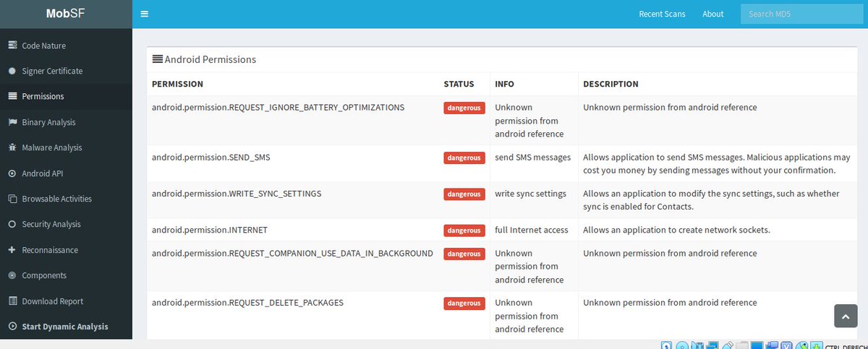Click the VirtualBox USB status icon
The image size is (868, 349).
pyautogui.click(x=727, y=345)
